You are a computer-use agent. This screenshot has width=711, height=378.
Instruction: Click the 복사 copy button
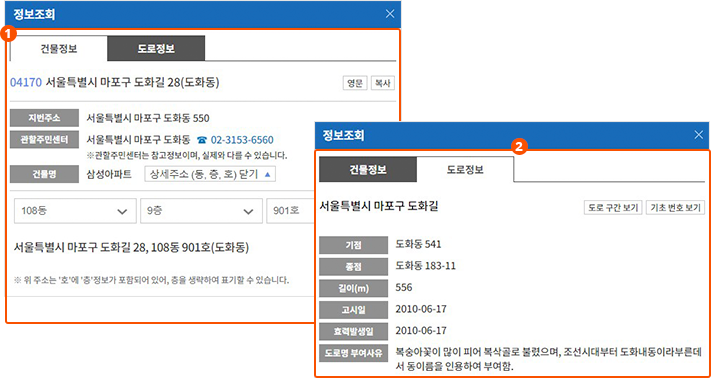383,83
